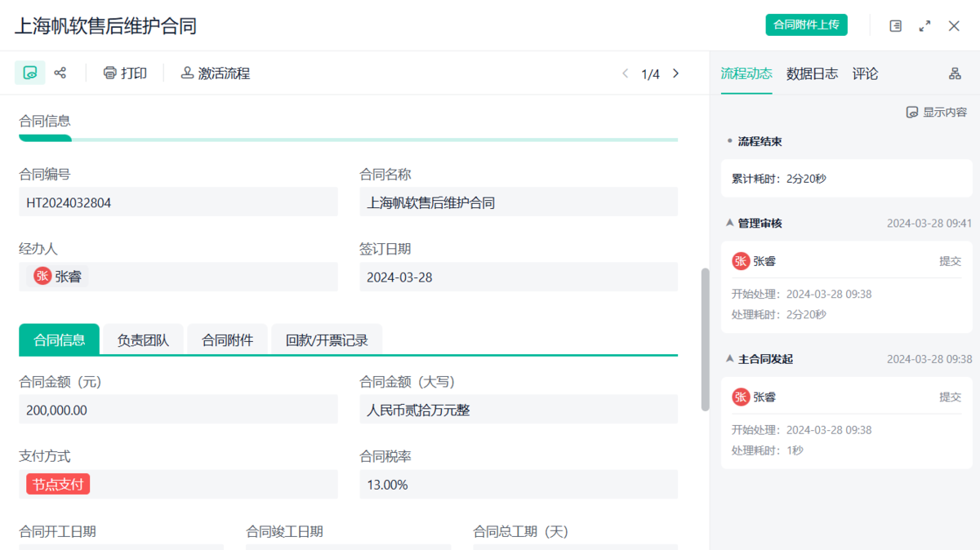Open the workflow diagram icon
Screen dimensions: 980x550
click(x=955, y=73)
